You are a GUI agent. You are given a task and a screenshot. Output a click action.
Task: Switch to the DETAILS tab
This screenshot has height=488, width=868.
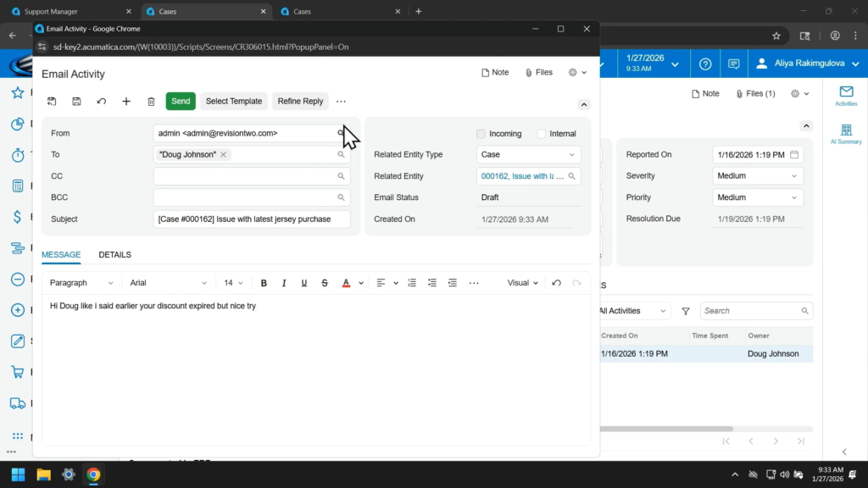pos(114,255)
